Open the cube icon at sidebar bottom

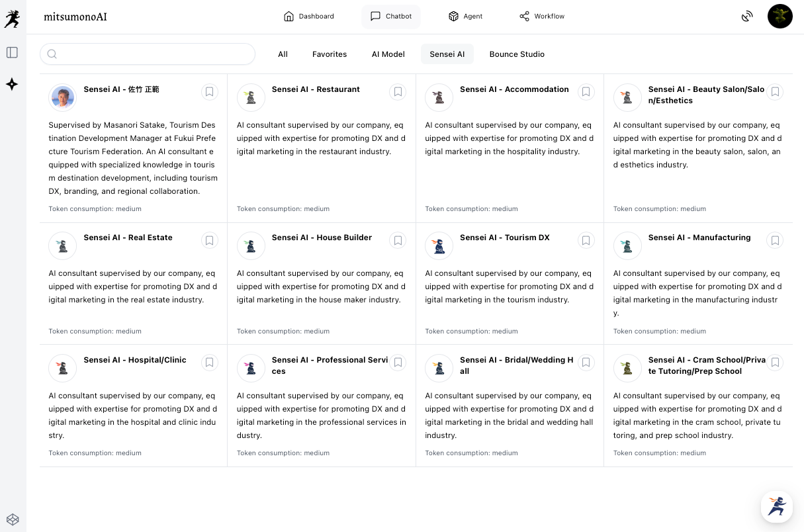click(x=13, y=519)
